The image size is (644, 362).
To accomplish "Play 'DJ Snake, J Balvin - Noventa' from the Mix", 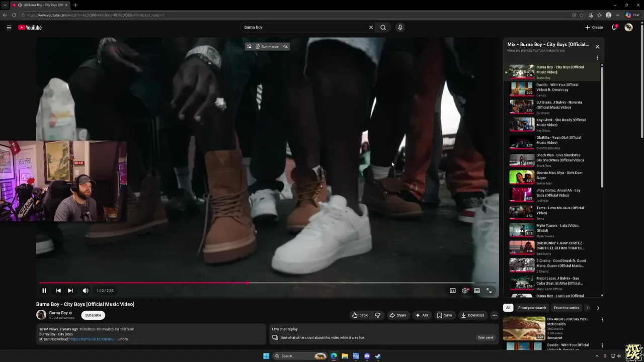I will click(552, 107).
